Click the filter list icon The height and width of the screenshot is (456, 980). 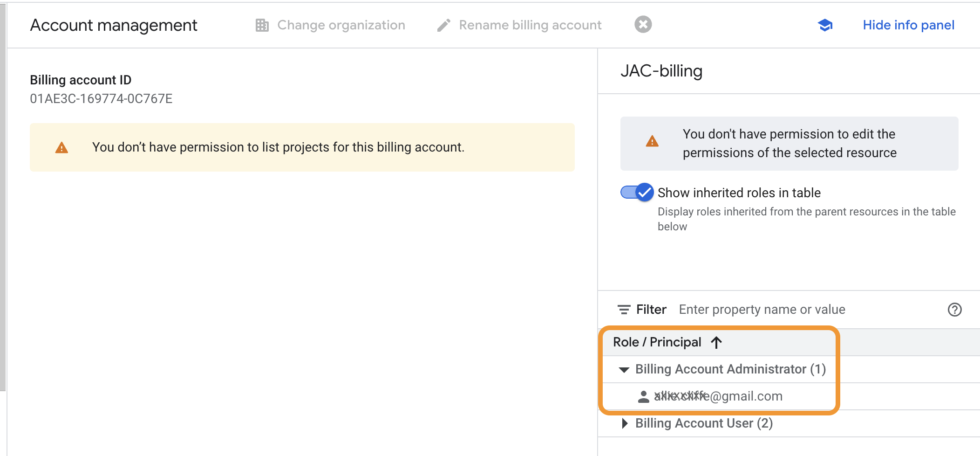(x=624, y=310)
